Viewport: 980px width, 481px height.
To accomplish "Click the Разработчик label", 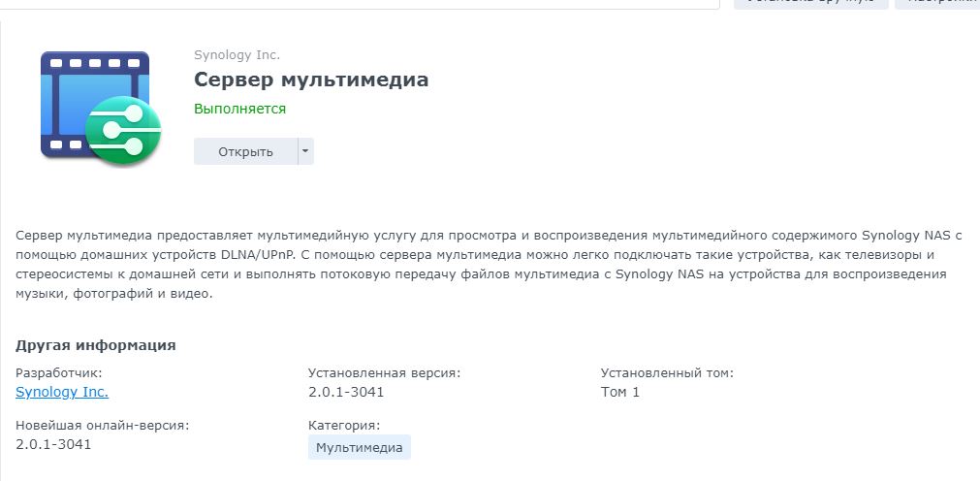I will tap(59, 372).
